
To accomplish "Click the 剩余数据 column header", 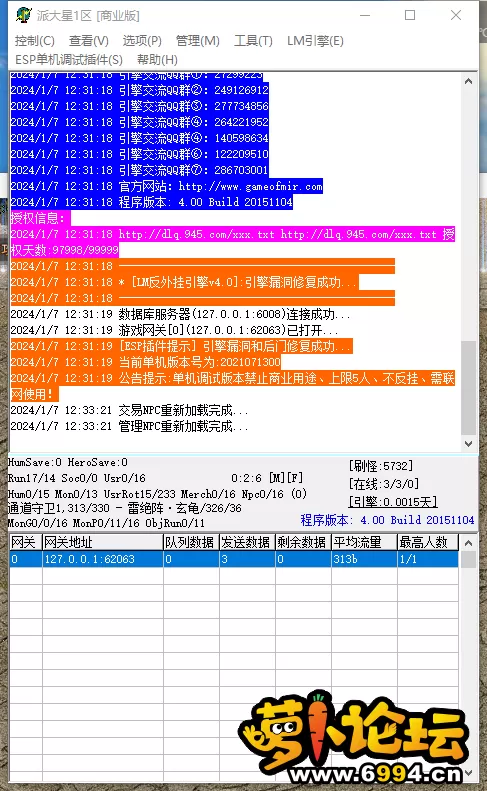I will pyautogui.click(x=303, y=542).
